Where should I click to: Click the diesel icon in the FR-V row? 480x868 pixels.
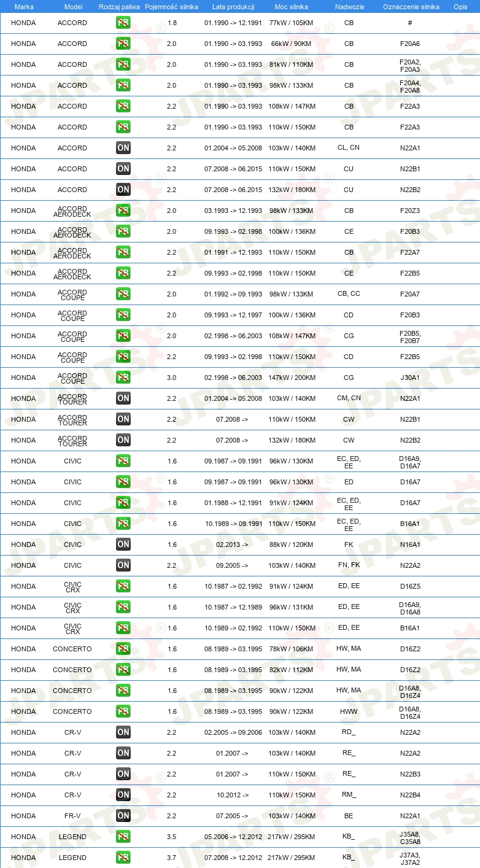[123, 816]
